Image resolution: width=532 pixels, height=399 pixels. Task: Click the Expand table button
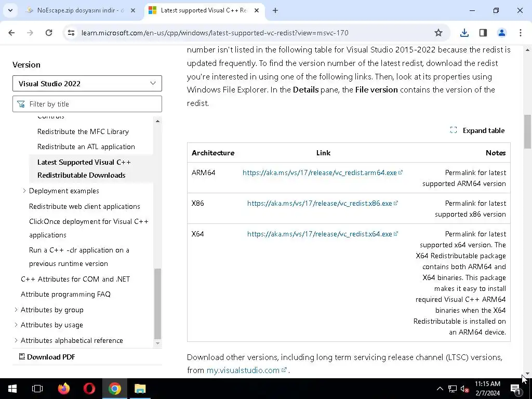tap(477, 130)
